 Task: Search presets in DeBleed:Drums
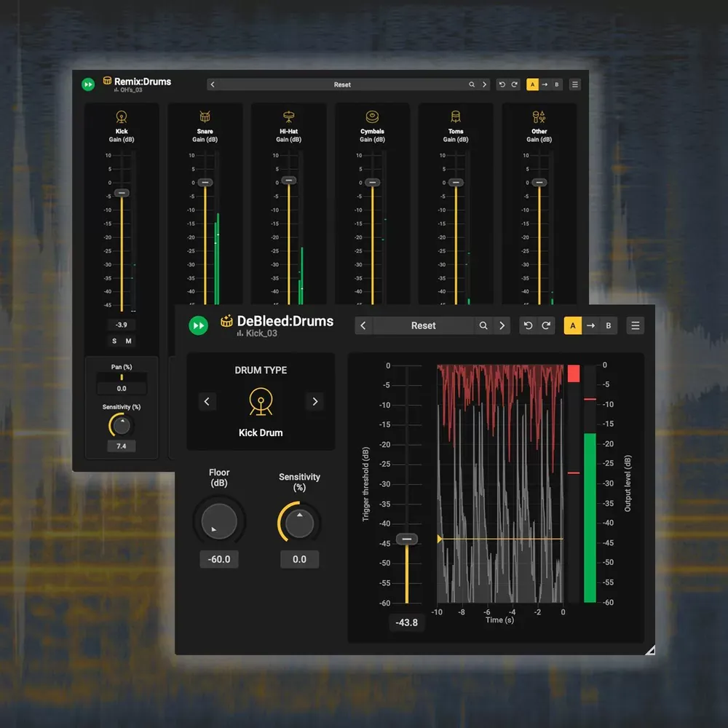tap(483, 326)
